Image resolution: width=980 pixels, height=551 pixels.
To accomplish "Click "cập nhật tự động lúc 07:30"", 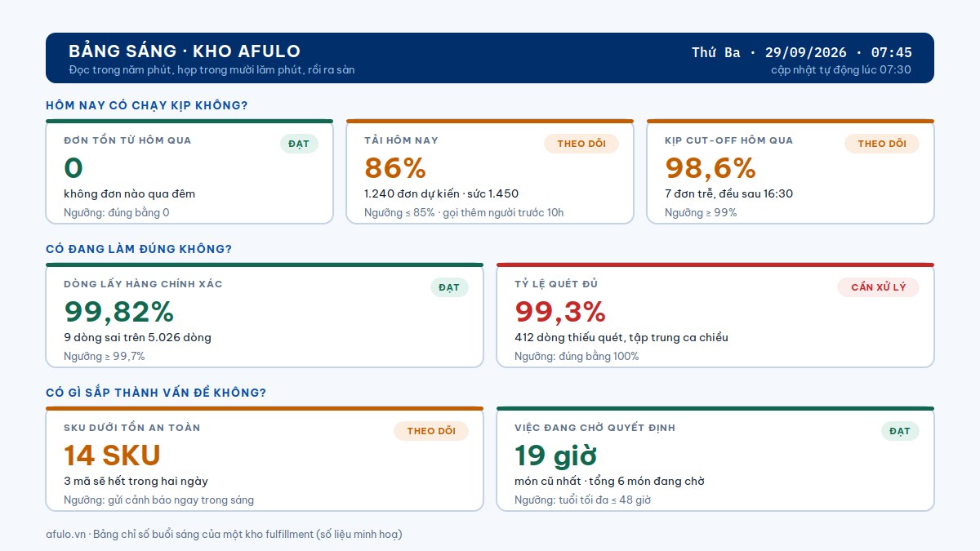I will 841,70.
